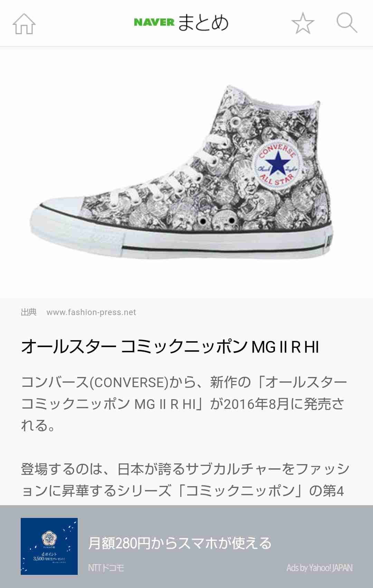Open the Converse sneaker product image
Image resolution: width=373 pixels, height=588 pixels.
(x=182, y=173)
